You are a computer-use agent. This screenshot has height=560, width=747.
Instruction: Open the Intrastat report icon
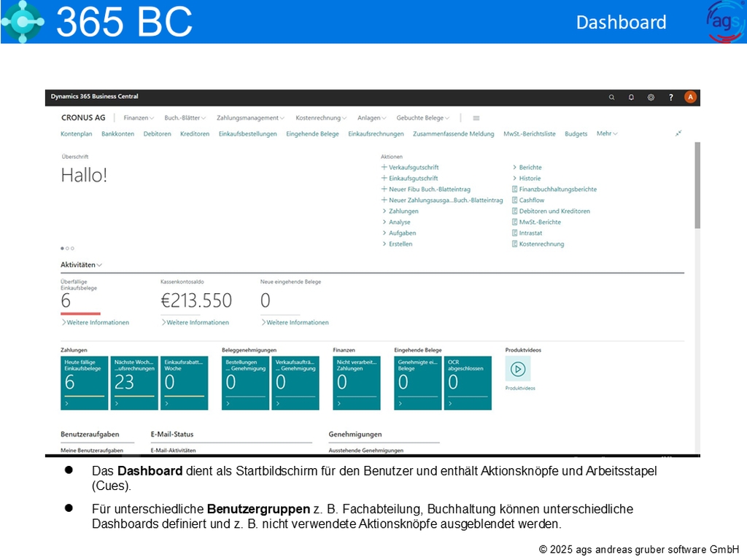(514, 233)
